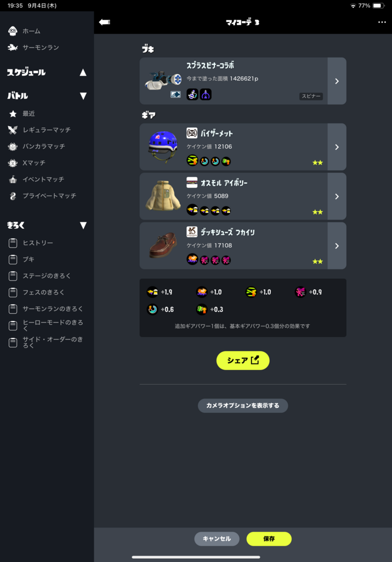Expand the スケジュール section triangle
The width and height of the screenshot is (392, 562).
pos(83,72)
